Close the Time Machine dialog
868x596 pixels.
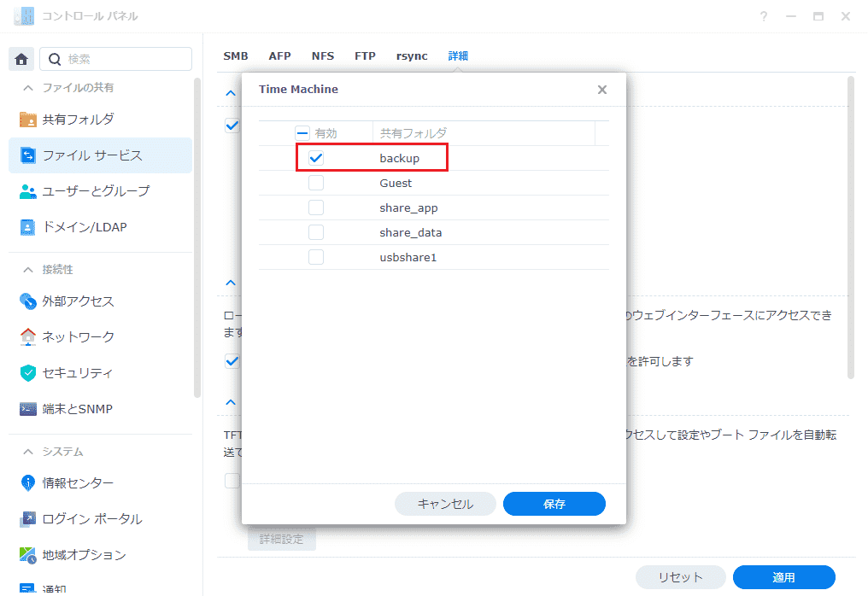(602, 90)
